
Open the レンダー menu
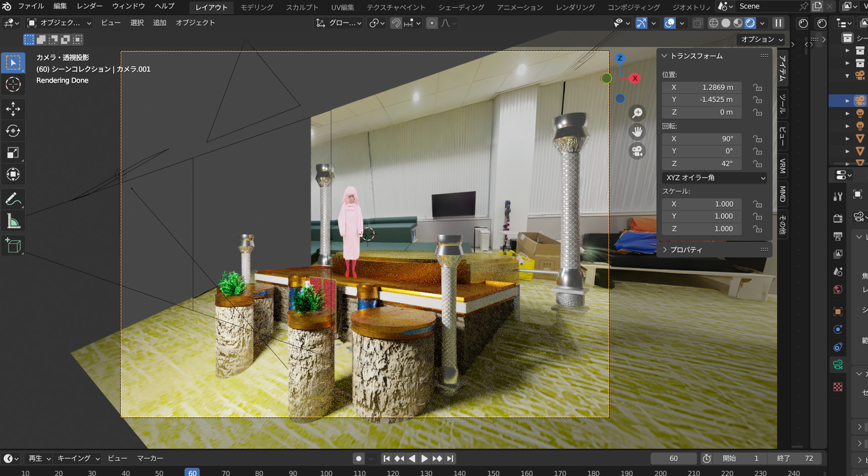click(89, 6)
